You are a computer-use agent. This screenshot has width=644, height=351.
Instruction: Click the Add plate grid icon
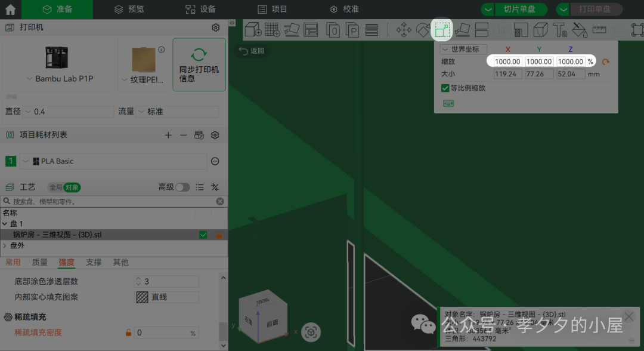pos(273,29)
